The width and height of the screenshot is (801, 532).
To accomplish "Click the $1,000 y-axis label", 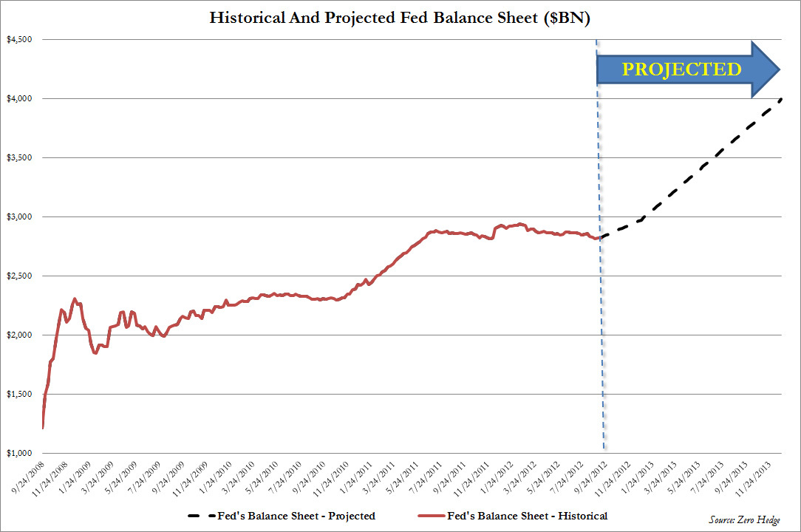I will [x=19, y=453].
